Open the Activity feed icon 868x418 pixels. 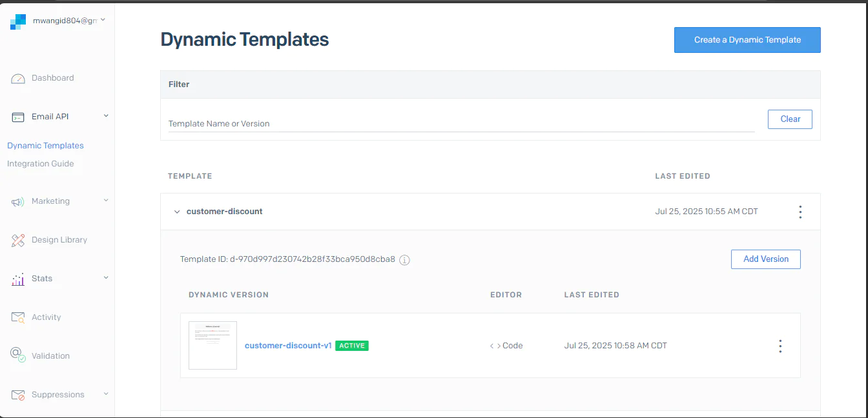point(16,317)
